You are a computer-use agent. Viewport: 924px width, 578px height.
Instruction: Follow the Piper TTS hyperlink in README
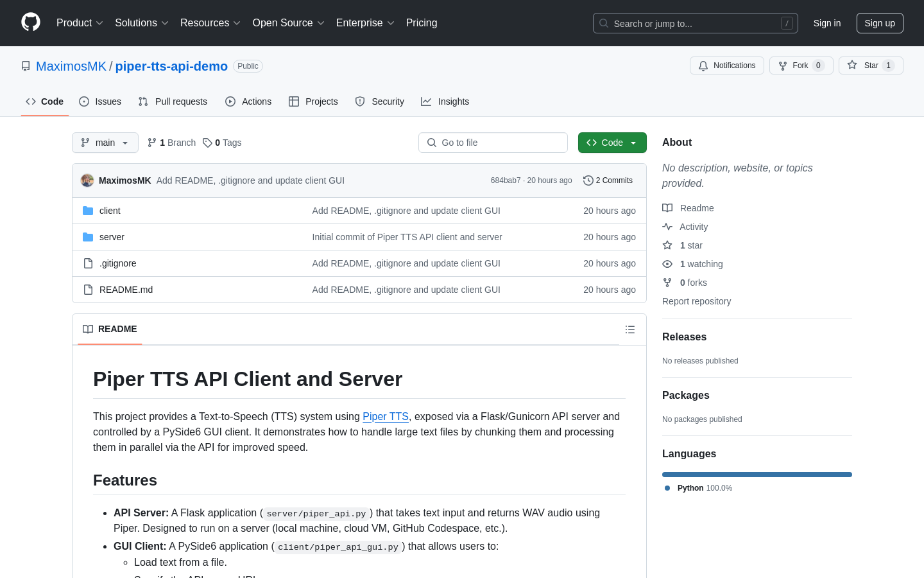(x=386, y=416)
